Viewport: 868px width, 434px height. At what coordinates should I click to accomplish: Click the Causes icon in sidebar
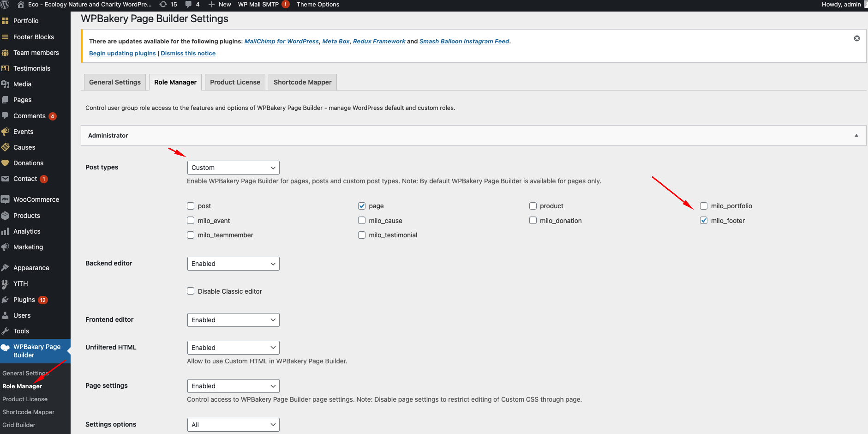click(5, 147)
